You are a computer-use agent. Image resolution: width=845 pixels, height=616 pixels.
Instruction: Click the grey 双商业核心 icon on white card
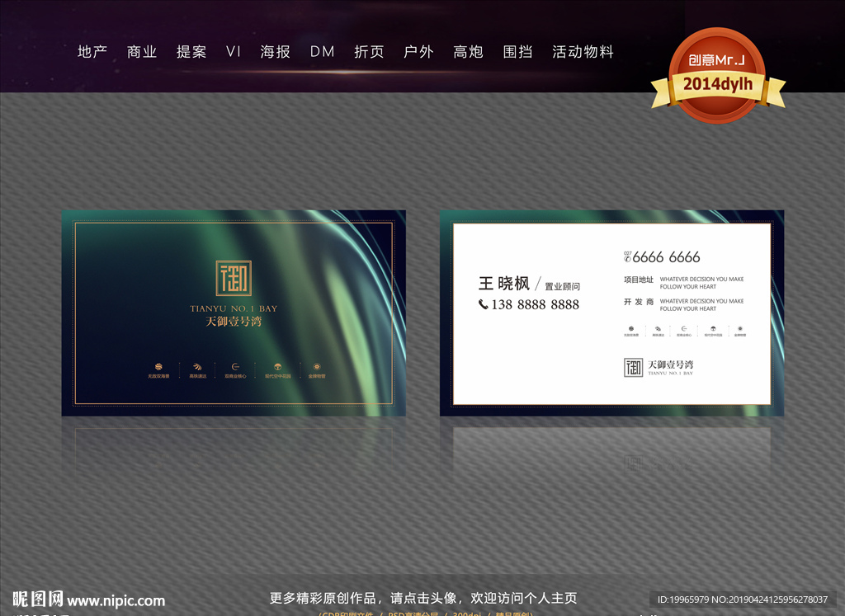(x=684, y=328)
